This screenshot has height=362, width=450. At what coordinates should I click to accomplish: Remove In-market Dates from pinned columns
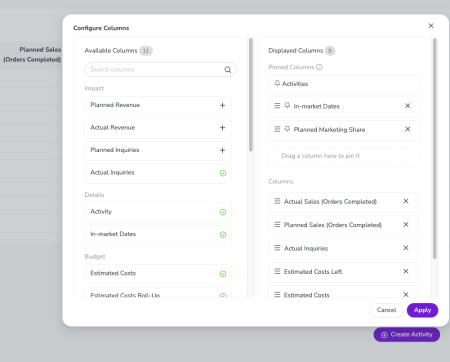point(407,106)
